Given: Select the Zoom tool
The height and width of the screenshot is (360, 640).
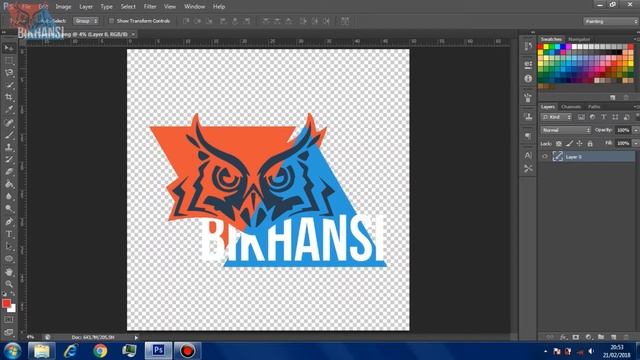Looking at the screenshot, I should coord(9,284).
